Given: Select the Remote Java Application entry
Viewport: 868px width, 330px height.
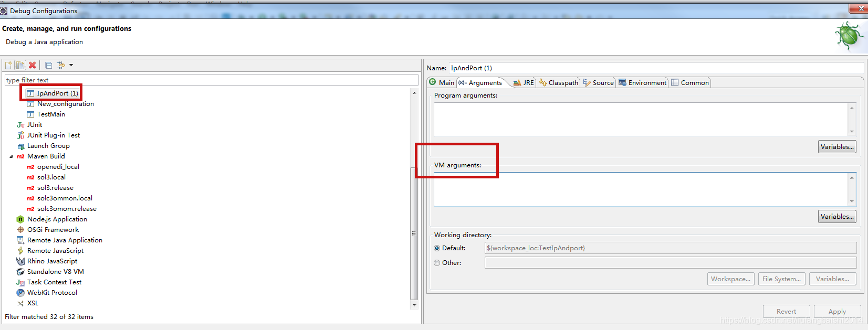Looking at the screenshot, I should coord(65,240).
